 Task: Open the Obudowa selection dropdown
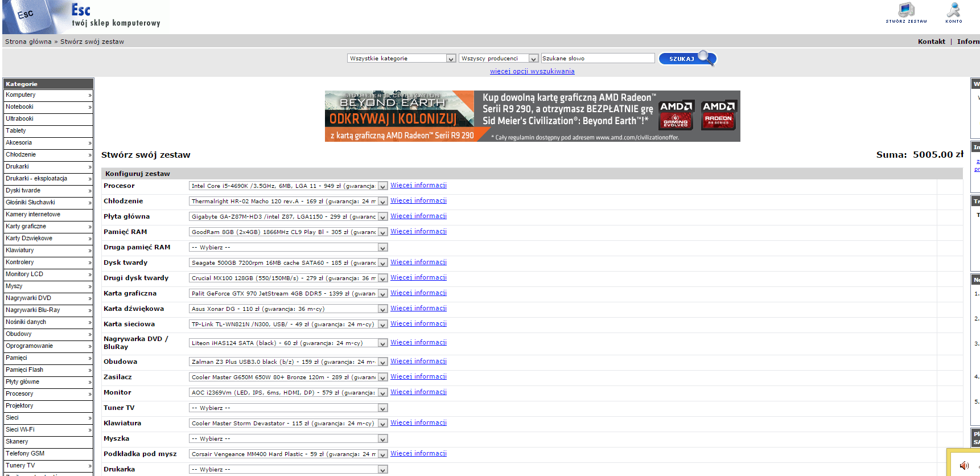pyautogui.click(x=288, y=362)
